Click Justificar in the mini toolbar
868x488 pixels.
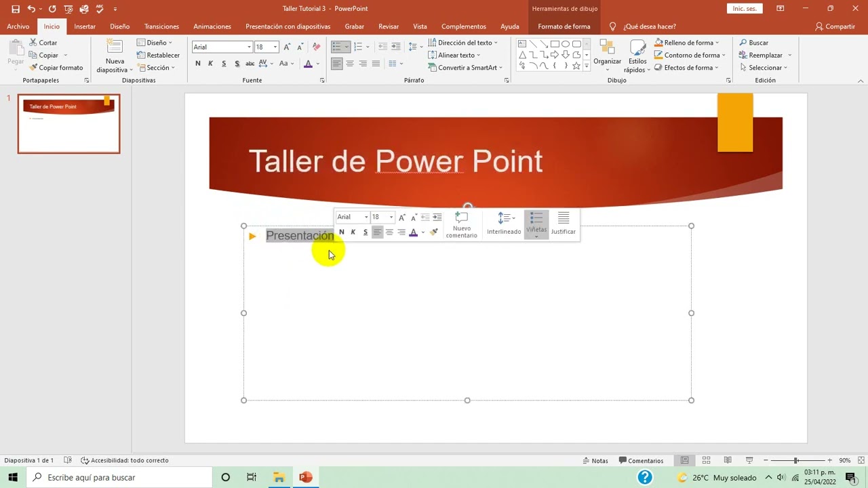coord(563,224)
